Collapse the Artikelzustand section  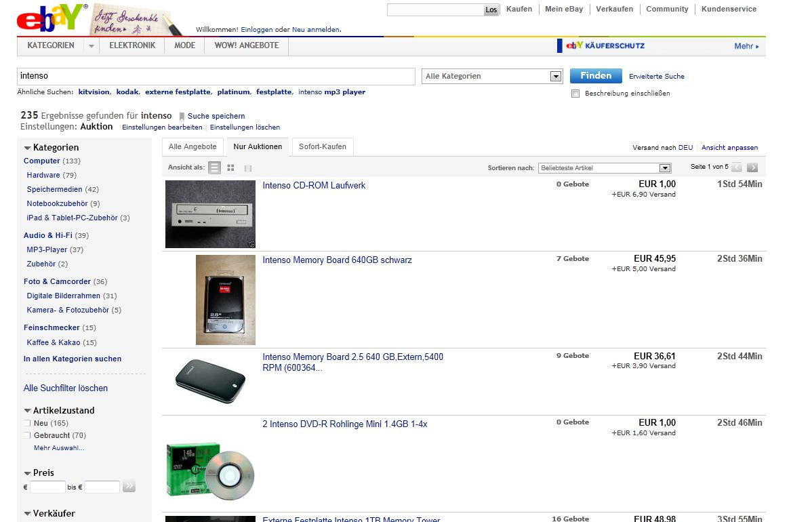pyautogui.click(x=27, y=411)
